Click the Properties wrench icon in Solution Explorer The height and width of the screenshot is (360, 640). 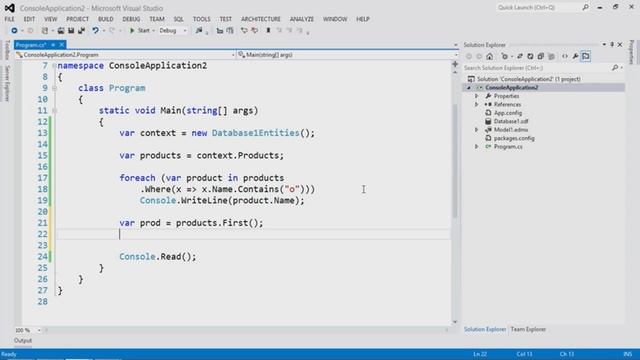(x=575, y=56)
